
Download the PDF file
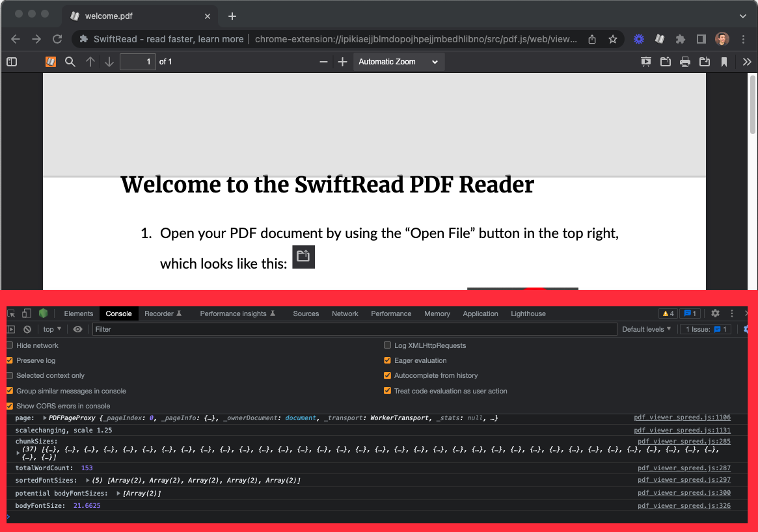click(x=705, y=62)
